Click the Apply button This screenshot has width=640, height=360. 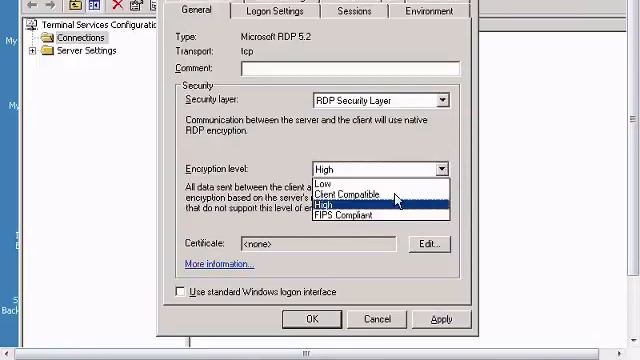click(x=441, y=319)
